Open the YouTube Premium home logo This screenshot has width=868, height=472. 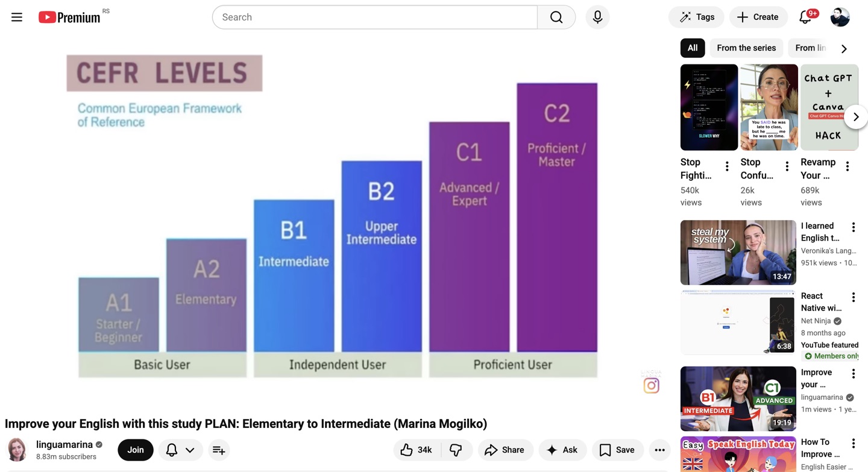69,17
